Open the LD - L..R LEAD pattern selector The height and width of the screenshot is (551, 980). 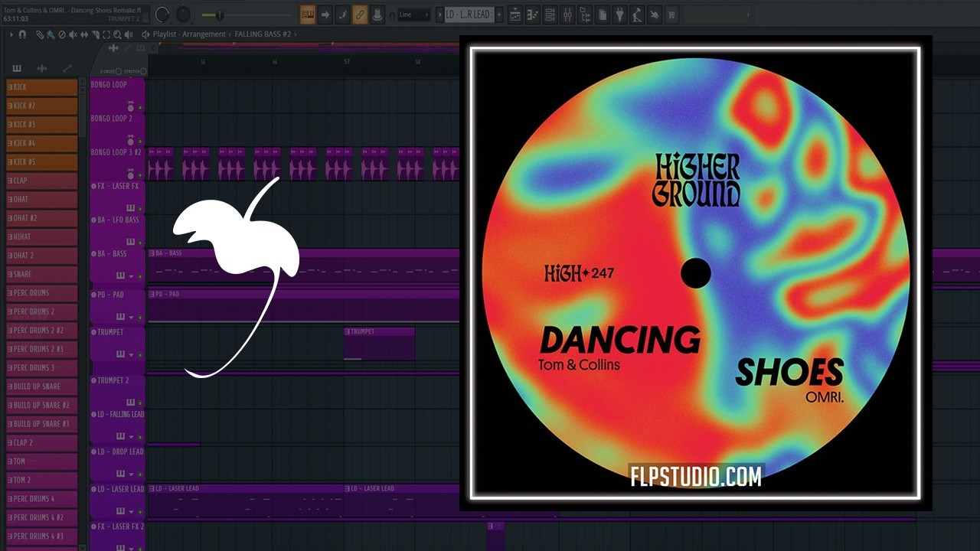point(468,15)
